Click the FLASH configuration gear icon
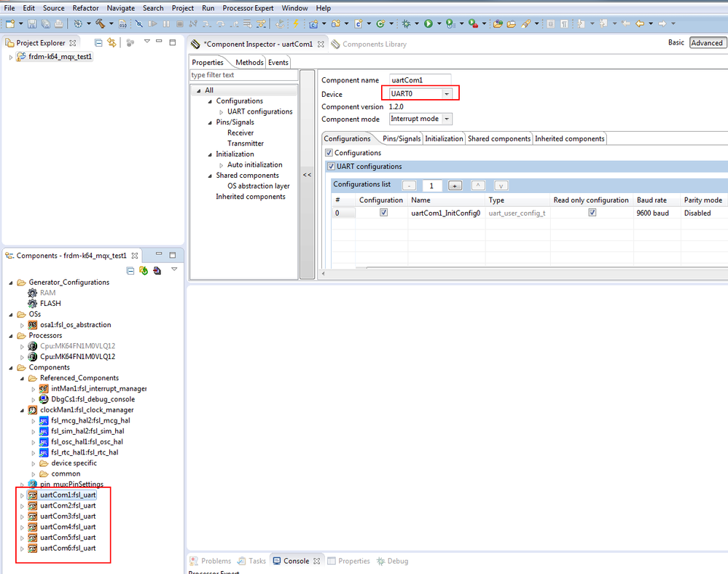Viewport: 728px width, 574px height. point(32,304)
